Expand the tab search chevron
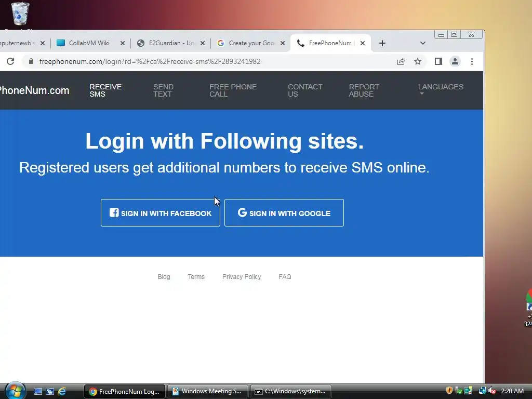Screen dimensions: 532x399 [x=423, y=43]
